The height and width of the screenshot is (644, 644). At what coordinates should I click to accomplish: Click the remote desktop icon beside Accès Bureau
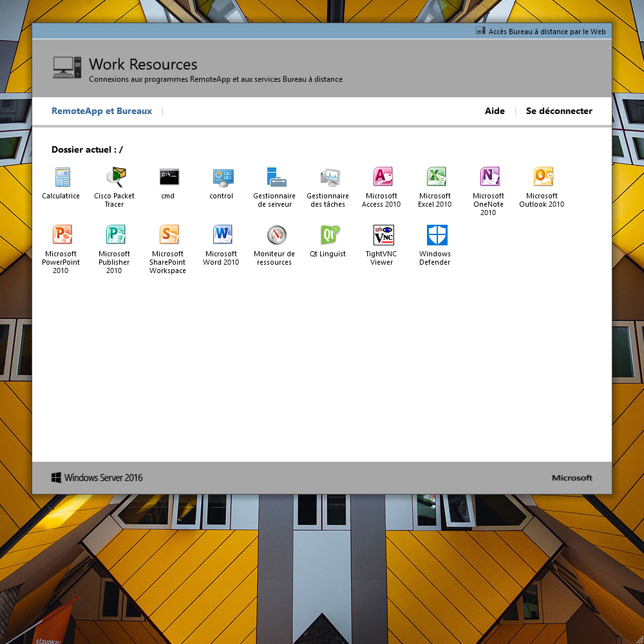click(480, 31)
